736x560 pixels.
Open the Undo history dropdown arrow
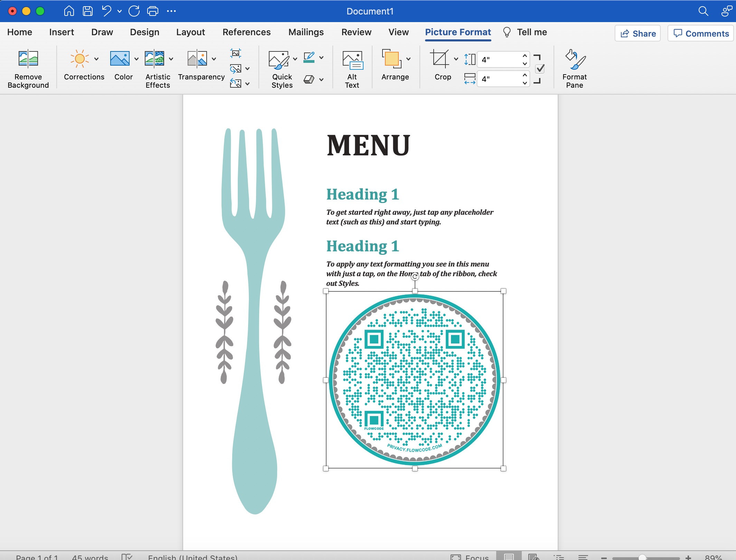(x=120, y=11)
